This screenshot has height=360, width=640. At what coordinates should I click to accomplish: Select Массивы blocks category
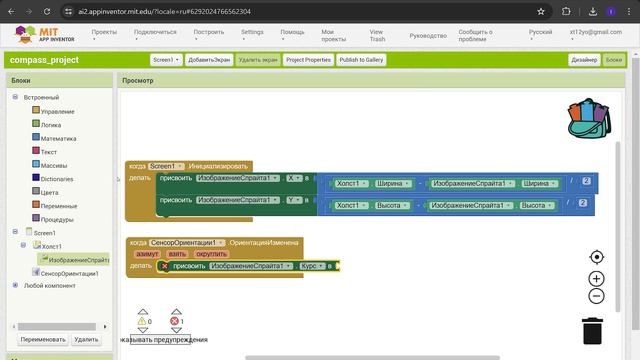(x=53, y=165)
